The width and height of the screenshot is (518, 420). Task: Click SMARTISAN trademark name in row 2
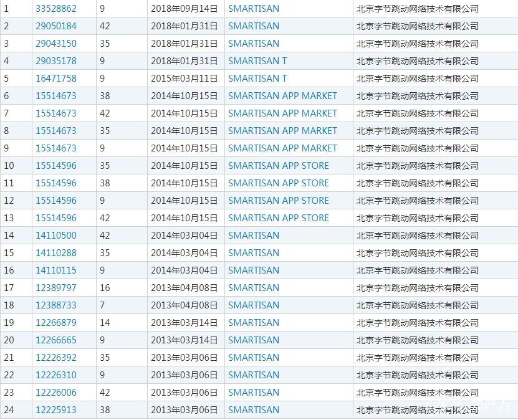(254, 26)
